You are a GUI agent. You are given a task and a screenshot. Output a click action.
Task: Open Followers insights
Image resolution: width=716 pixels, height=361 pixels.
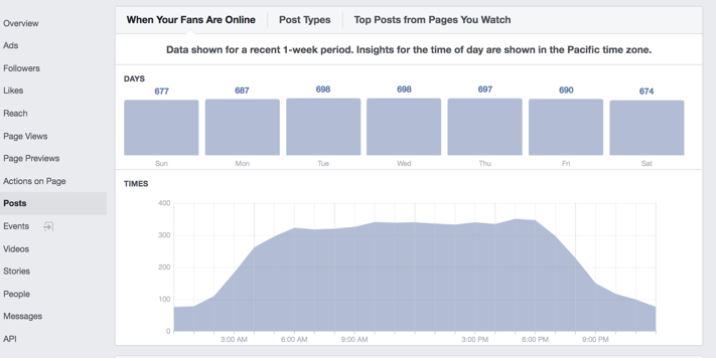21,68
